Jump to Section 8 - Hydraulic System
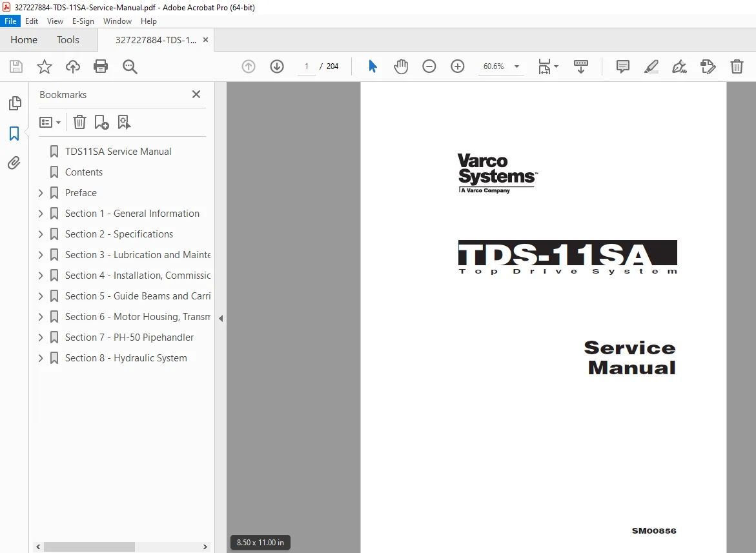 click(x=126, y=358)
